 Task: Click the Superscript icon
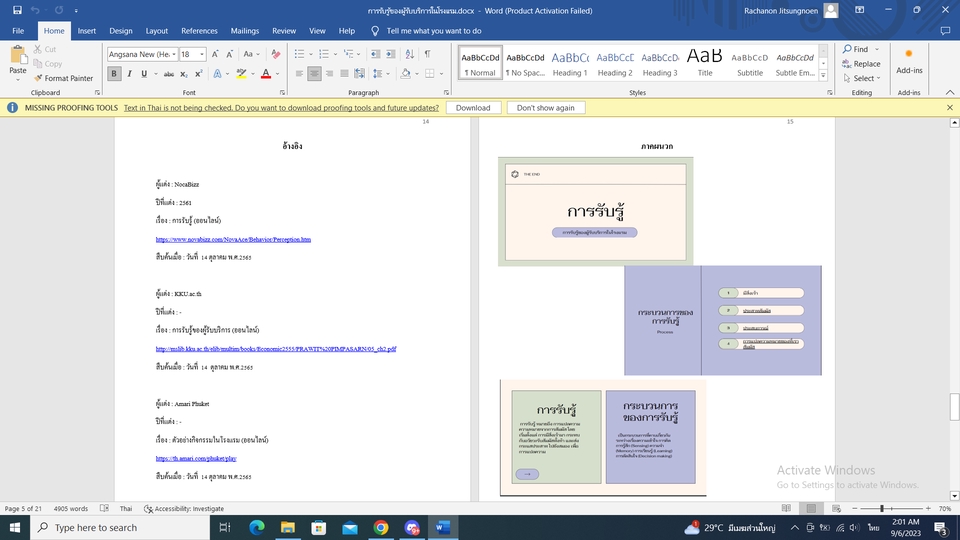pyautogui.click(x=198, y=74)
